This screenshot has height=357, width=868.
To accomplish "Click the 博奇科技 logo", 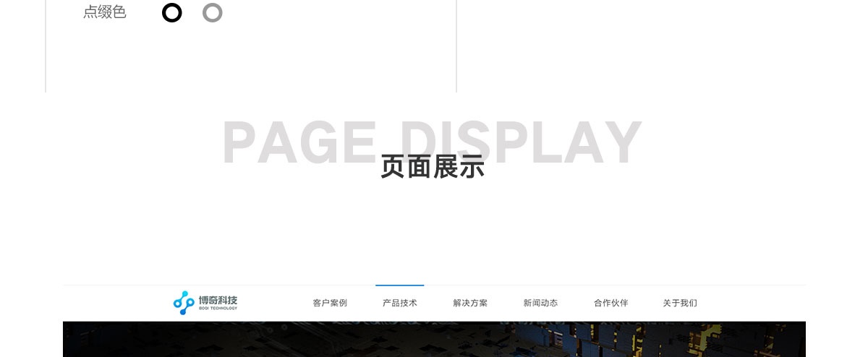I will click(x=205, y=303).
